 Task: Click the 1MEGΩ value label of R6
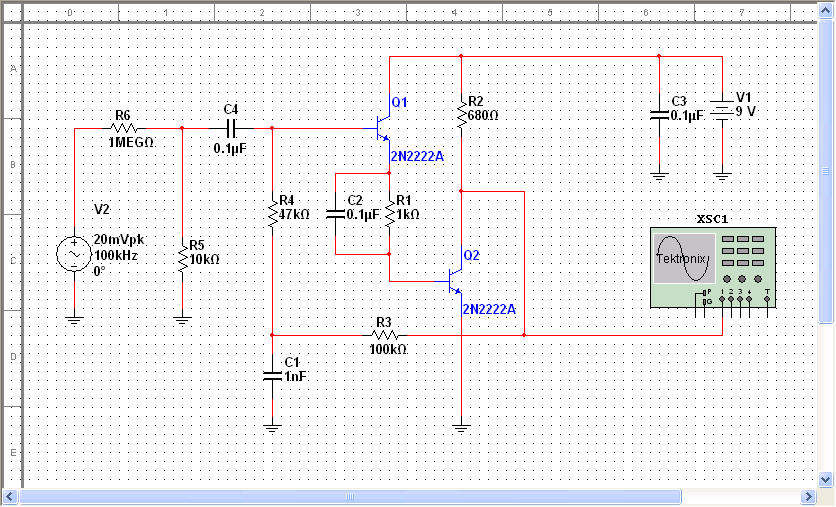(x=131, y=142)
